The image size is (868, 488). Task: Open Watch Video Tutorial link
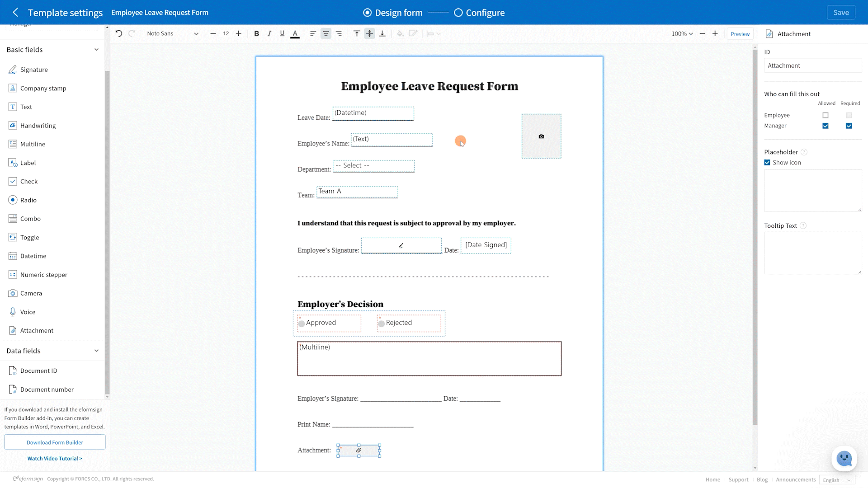(55, 458)
